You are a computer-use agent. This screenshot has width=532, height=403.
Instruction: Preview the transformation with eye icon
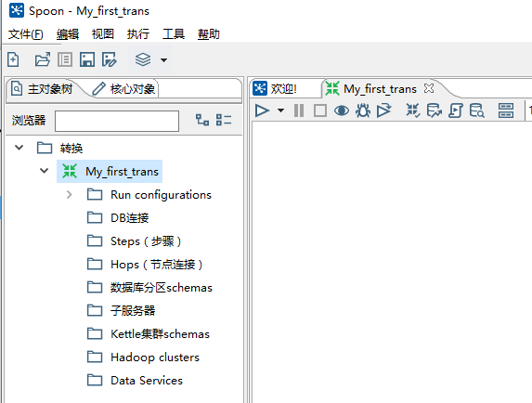[342, 110]
